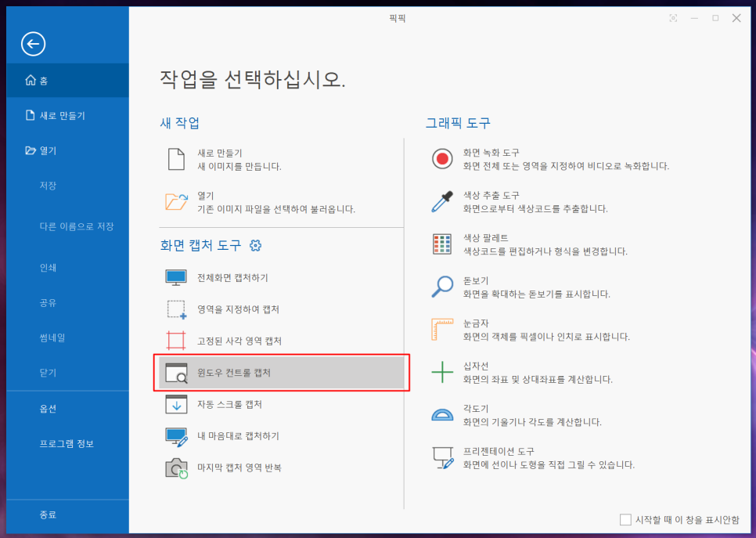This screenshot has height=538, width=756.
Task: Click the 각도기 title text
Action: coord(476,409)
